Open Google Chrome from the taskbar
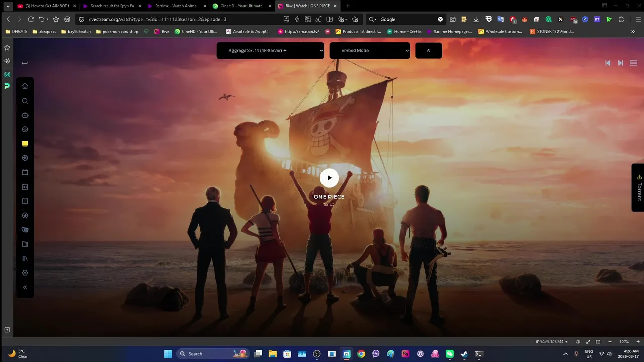644x362 pixels. click(x=361, y=354)
